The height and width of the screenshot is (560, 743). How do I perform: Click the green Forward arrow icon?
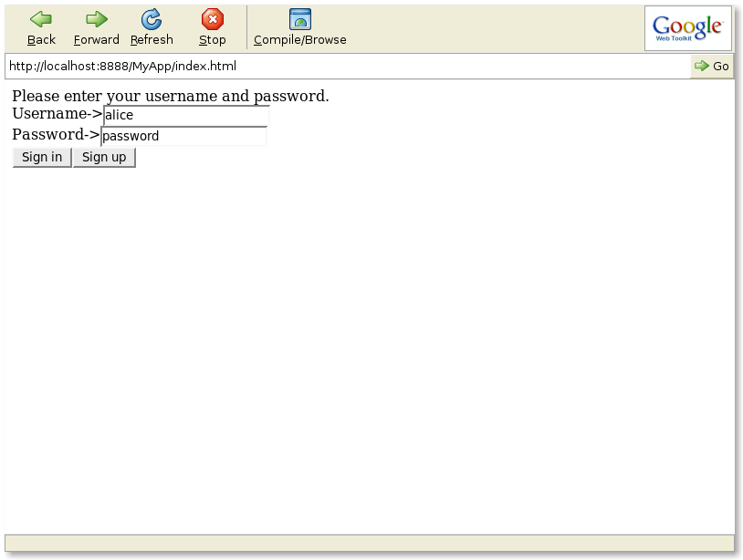(x=97, y=19)
